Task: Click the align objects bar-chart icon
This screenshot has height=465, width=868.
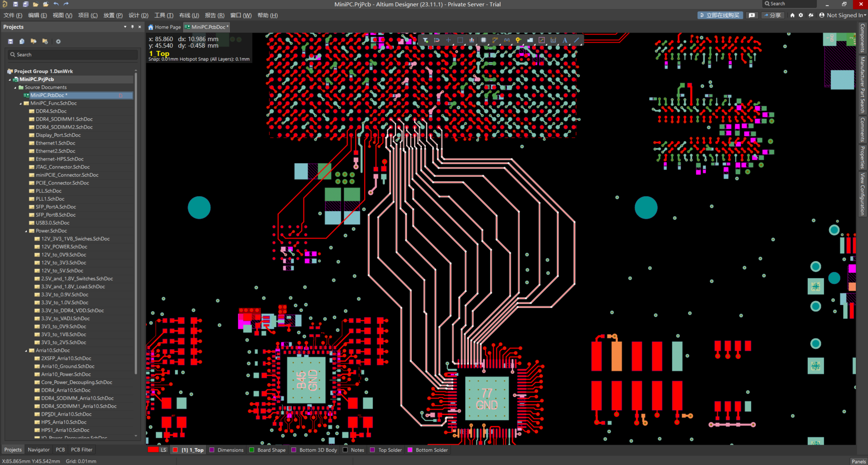Action: point(472,40)
